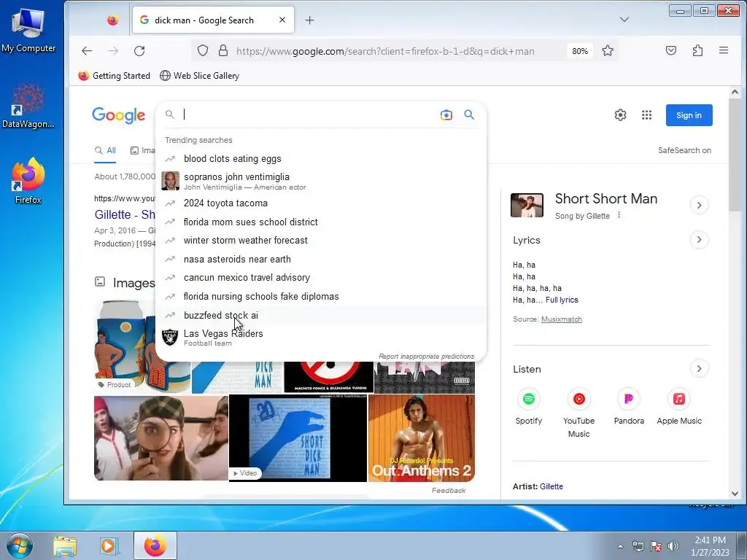Image resolution: width=747 pixels, height=560 pixels.
Task: Search by image with camera icon
Action: (x=446, y=114)
